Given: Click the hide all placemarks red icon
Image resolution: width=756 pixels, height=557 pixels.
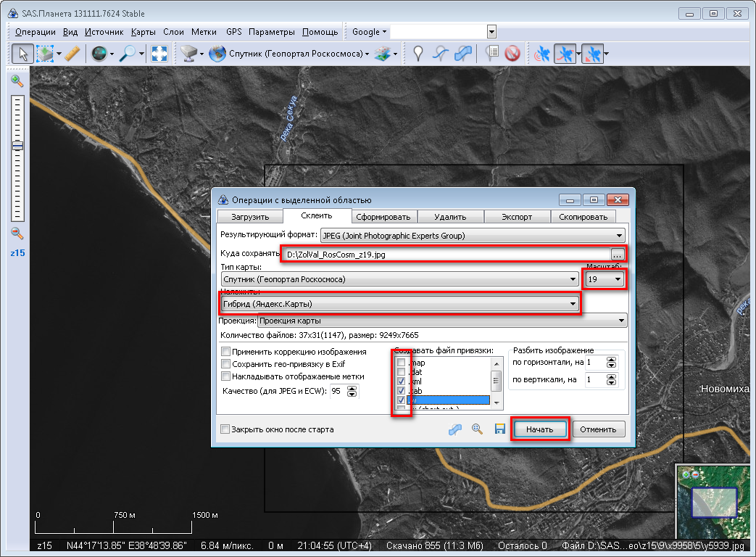Looking at the screenshot, I should click(512, 54).
